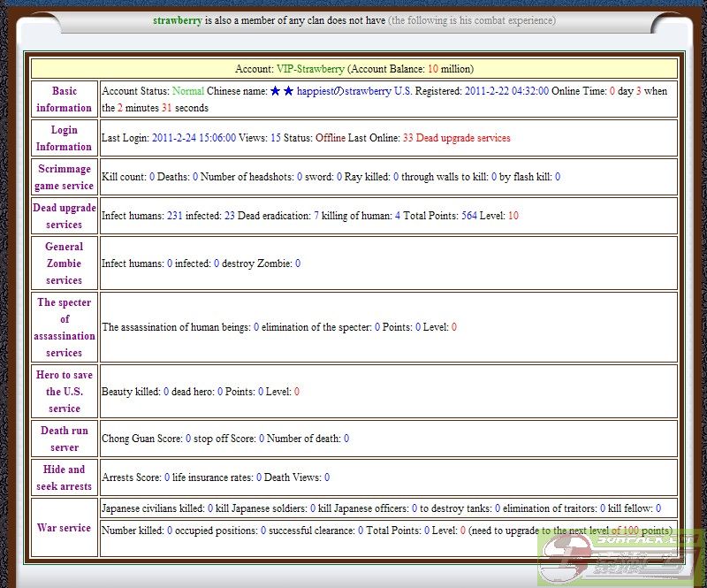Click the red Offline status text
Image resolution: width=707 pixels, height=588 pixels.
[331, 138]
